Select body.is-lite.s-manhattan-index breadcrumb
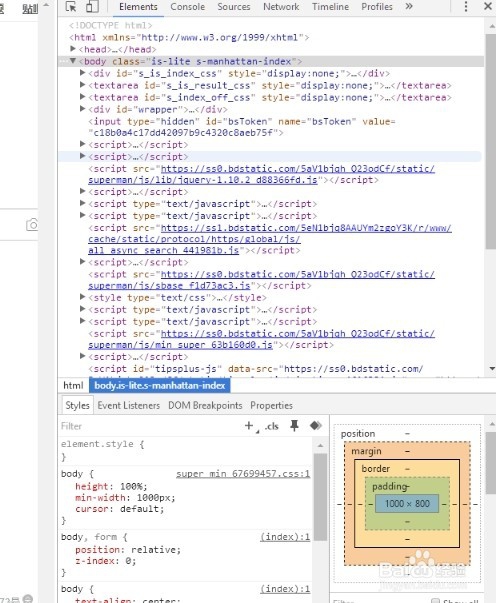The image size is (496, 603). pos(160,385)
